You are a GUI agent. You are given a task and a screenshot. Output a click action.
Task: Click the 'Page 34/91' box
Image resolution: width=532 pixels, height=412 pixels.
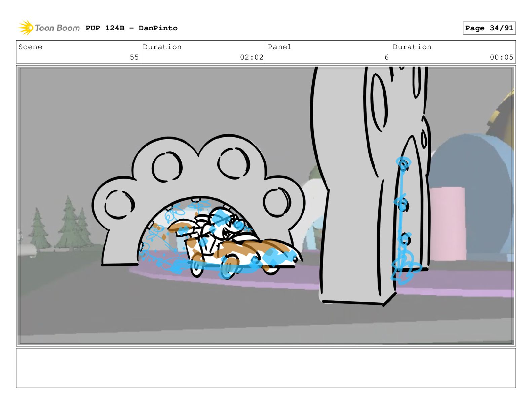[x=489, y=28]
